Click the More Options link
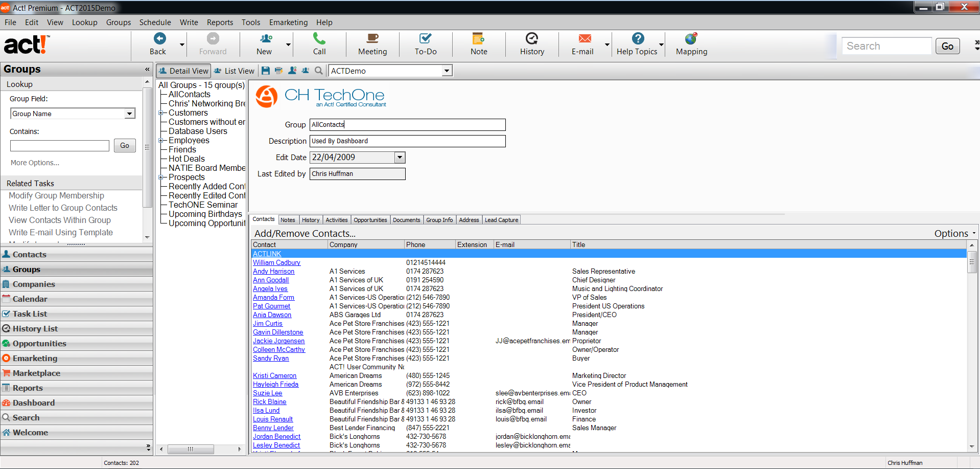Viewport: 980px width, 469px height. pos(35,163)
